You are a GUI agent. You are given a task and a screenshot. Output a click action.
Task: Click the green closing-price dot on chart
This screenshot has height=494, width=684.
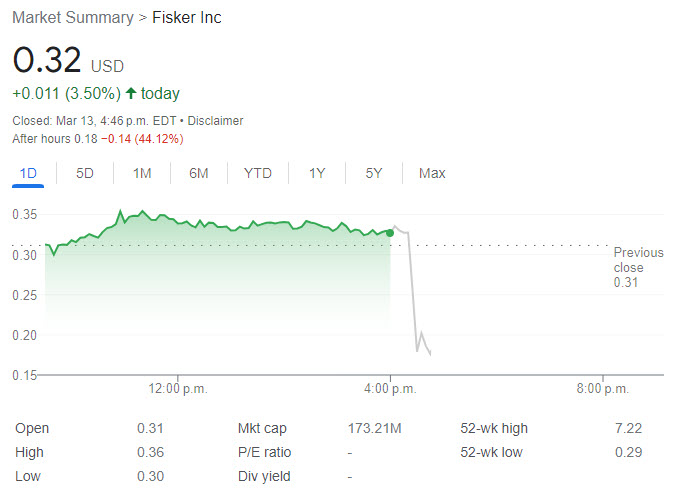click(390, 232)
